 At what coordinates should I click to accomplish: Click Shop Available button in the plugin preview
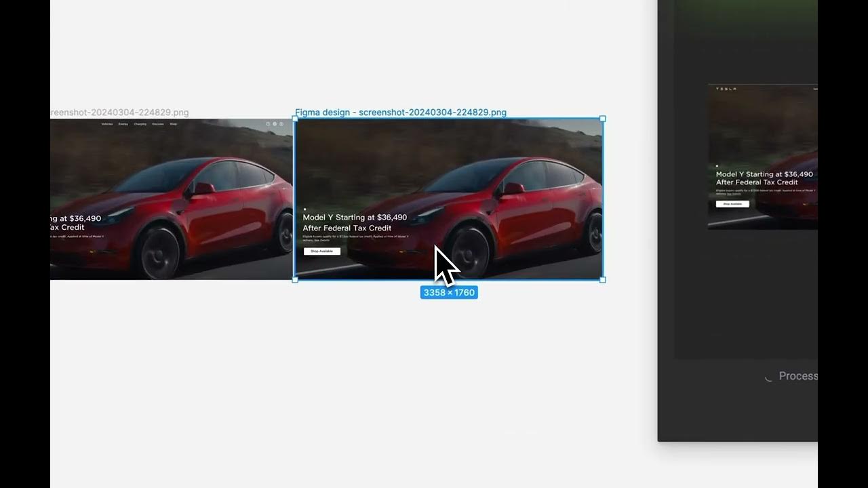(x=732, y=204)
